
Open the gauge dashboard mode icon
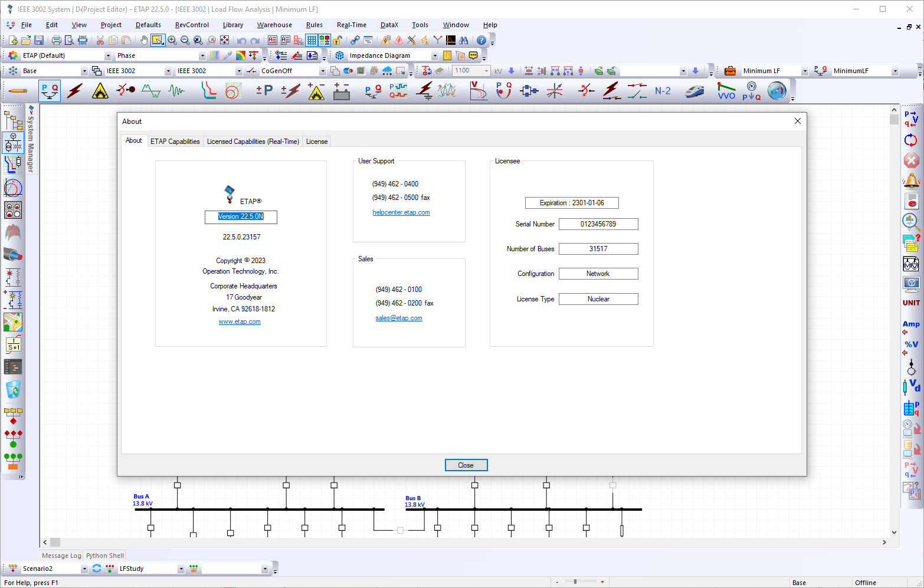(x=777, y=91)
